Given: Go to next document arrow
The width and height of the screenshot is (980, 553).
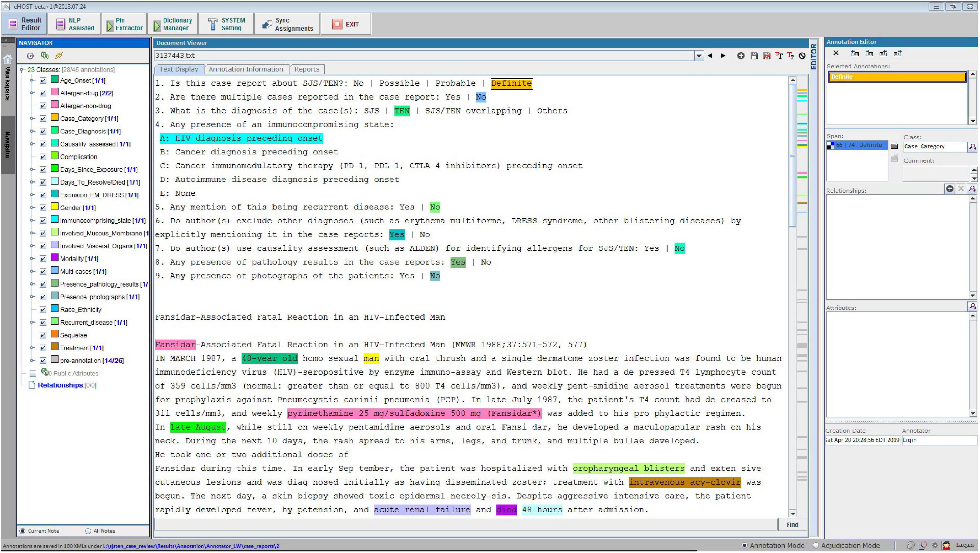Looking at the screenshot, I should 723,56.
